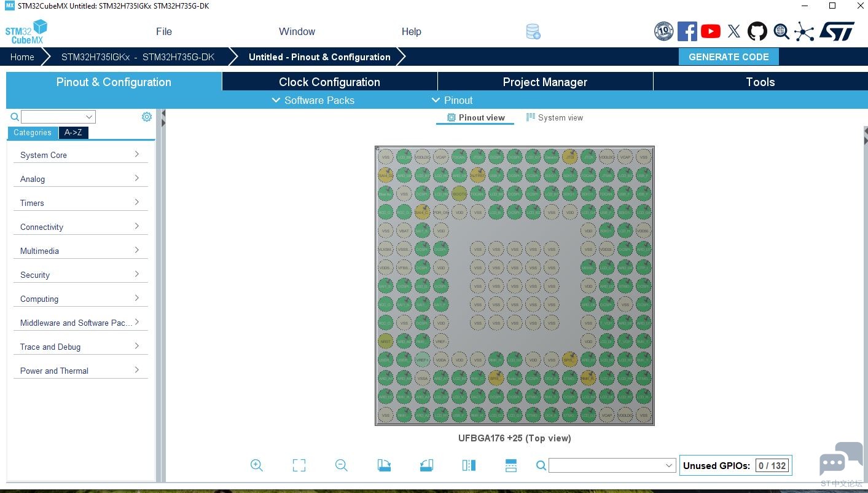The image size is (868, 493).
Task: Expand the Pinout dropdown menu
Action: [452, 100]
